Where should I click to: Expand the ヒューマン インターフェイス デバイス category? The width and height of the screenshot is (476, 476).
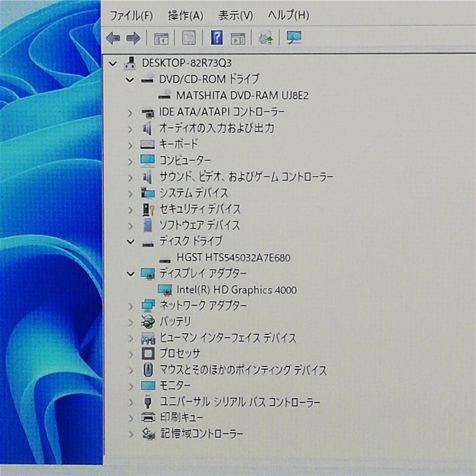[x=130, y=338]
